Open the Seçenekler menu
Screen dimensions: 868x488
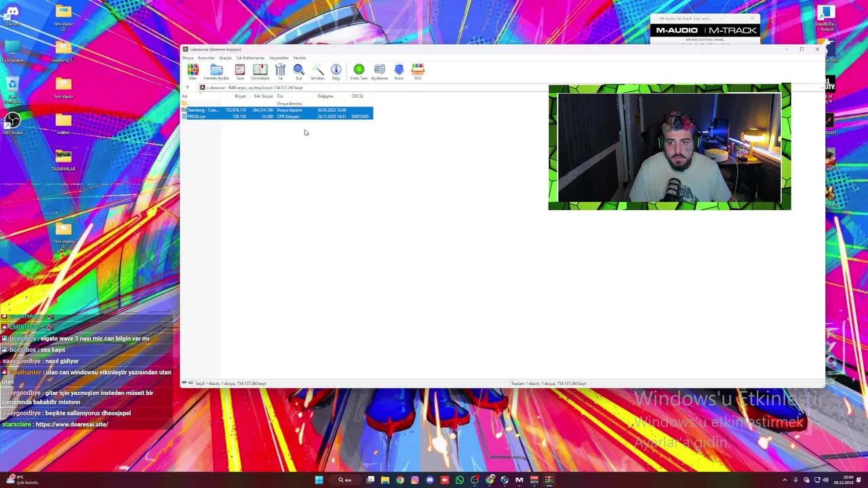coord(279,58)
